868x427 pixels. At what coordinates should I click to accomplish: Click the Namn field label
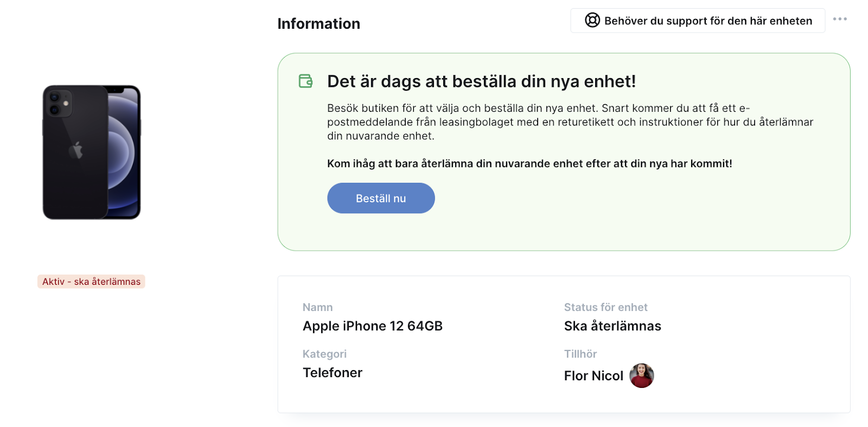point(317,307)
